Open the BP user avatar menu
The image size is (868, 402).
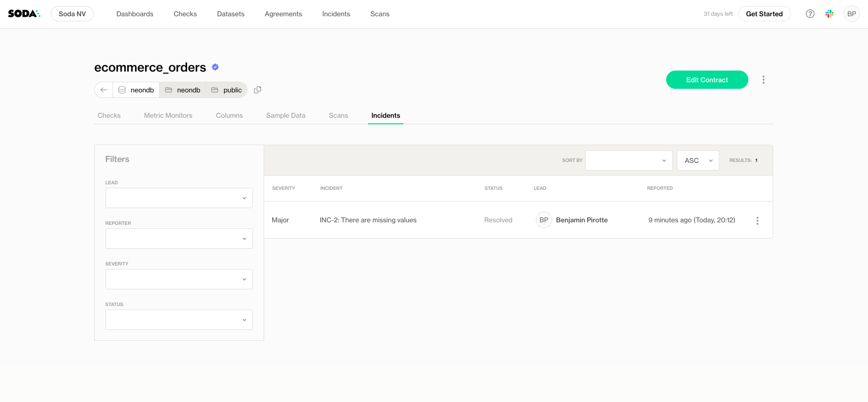[x=851, y=14]
